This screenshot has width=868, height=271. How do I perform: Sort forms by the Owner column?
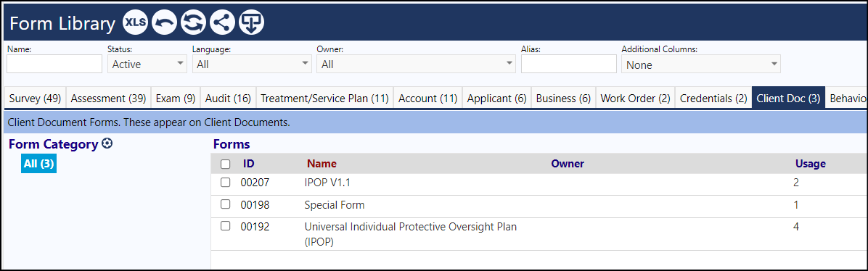[x=568, y=164]
